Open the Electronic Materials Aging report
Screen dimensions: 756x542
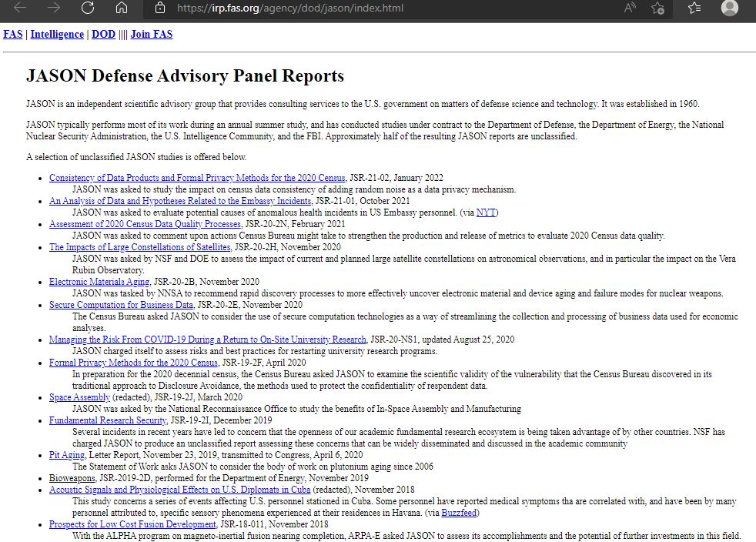coord(99,282)
